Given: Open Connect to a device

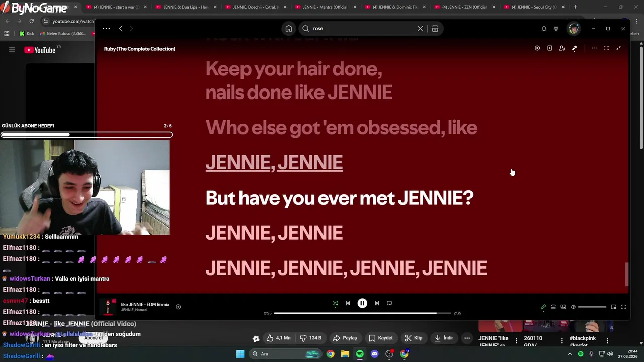Looking at the screenshot, I should coord(563,307).
